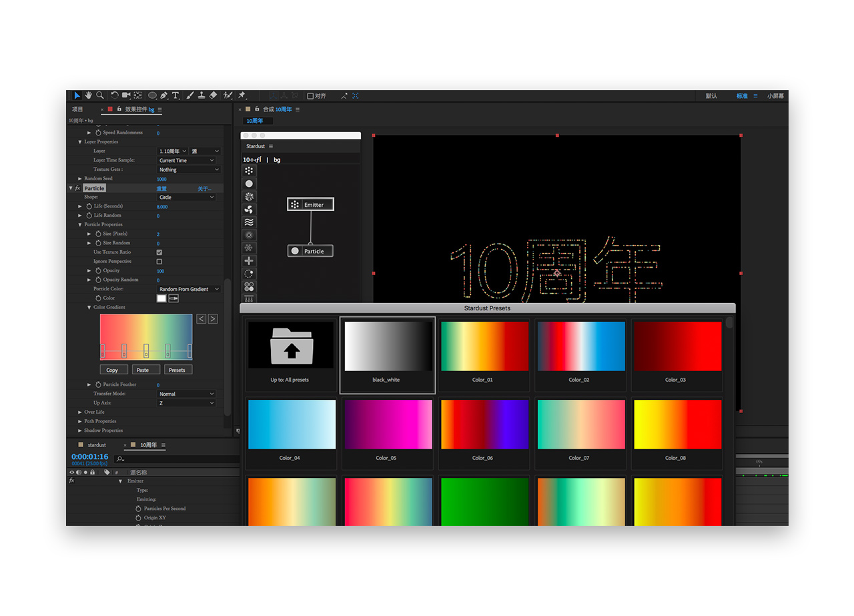Viewport: 854px width, 616px height.
Task: Select the Pan Behind anchor tool
Action: pos(138,95)
